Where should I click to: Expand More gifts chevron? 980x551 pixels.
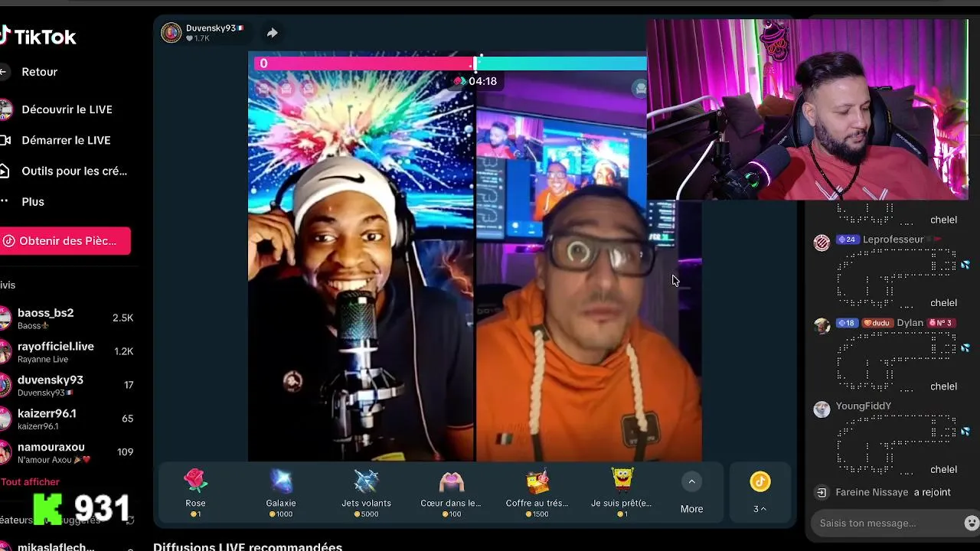click(691, 481)
